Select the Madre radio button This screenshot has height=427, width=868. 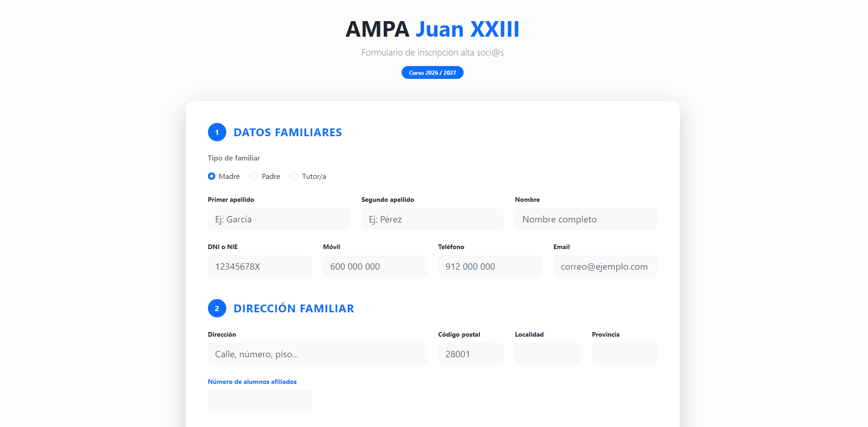[x=212, y=176]
